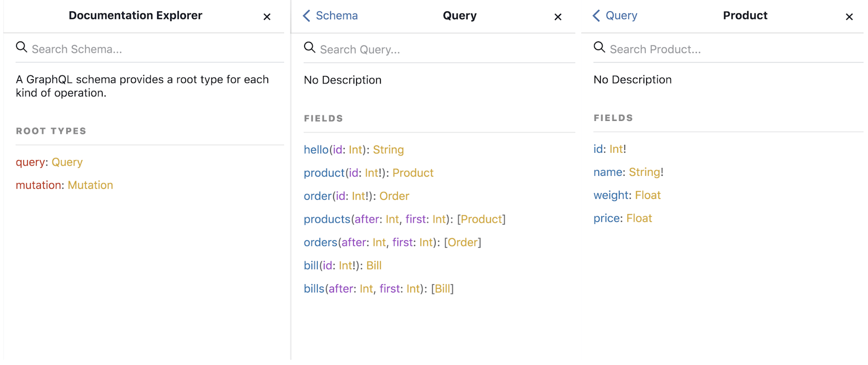Open String type of name field

[x=644, y=172]
